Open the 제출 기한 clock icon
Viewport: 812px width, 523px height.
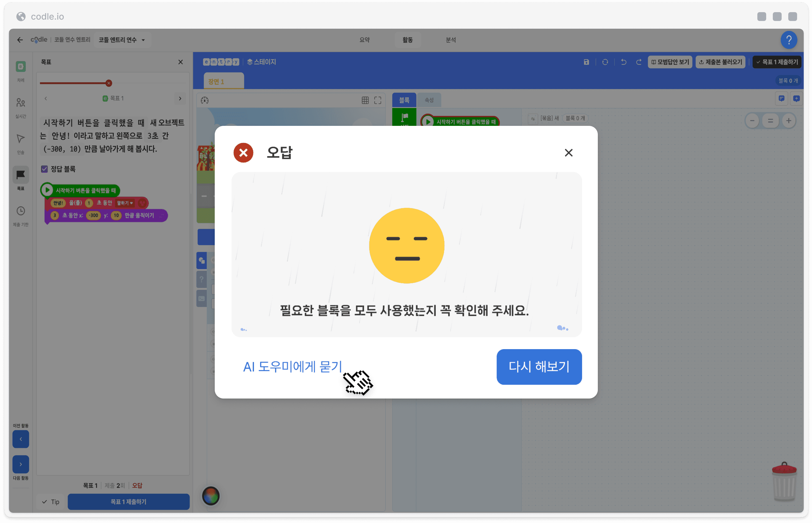(x=21, y=211)
